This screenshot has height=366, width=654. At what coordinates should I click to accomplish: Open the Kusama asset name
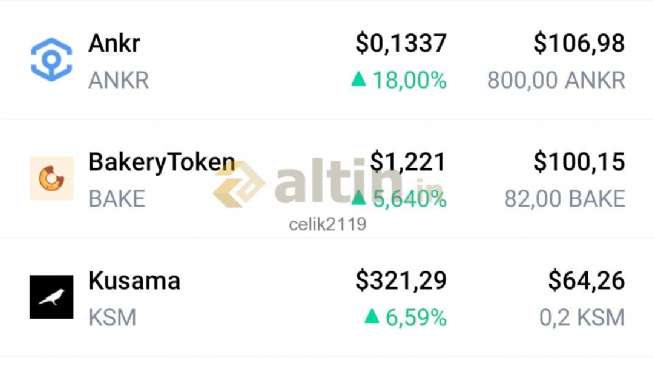pos(134,281)
